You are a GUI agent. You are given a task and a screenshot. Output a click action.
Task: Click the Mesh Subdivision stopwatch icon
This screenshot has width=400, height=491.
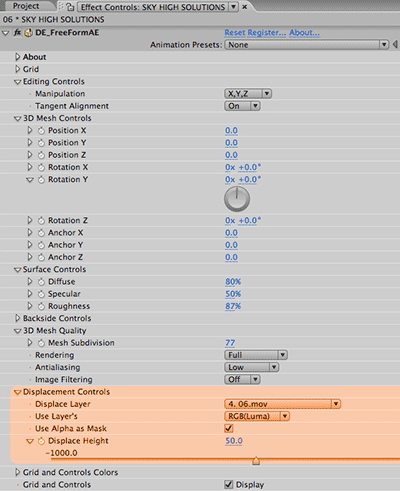point(41,343)
